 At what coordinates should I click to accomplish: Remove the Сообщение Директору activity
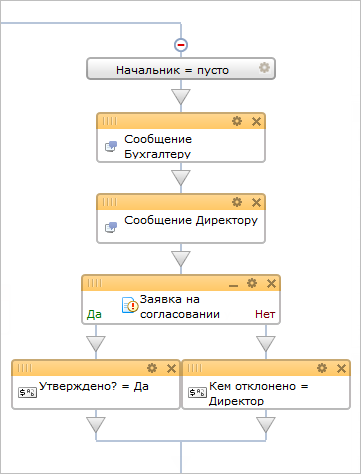tap(256, 202)
